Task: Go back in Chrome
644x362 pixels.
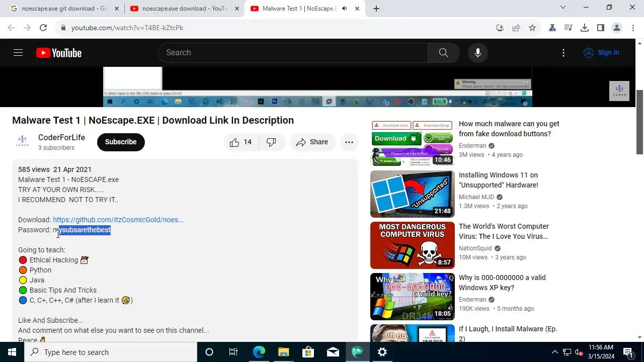Action: 11,28
